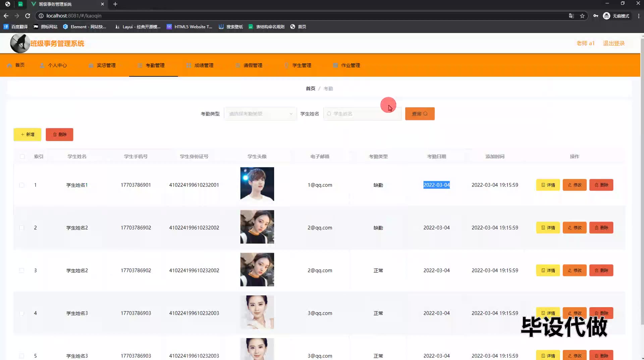Open the 个人中心 menu item

pyautogui.click(x=53, y=65)
